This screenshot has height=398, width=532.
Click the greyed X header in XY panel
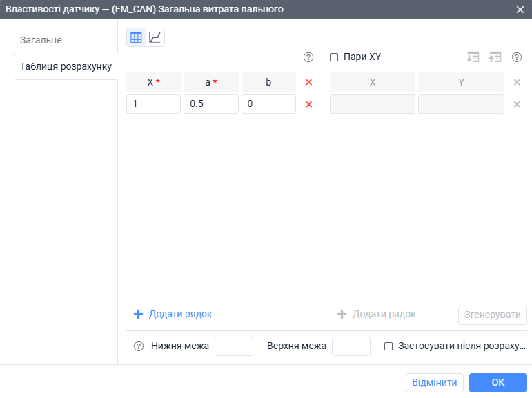(x=373, y=82)
